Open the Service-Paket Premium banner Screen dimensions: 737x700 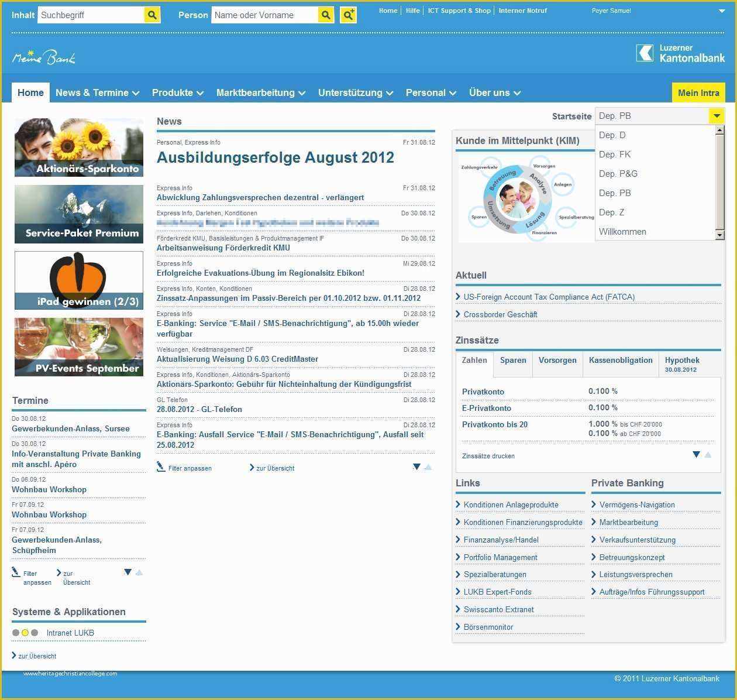coord(79,214)
